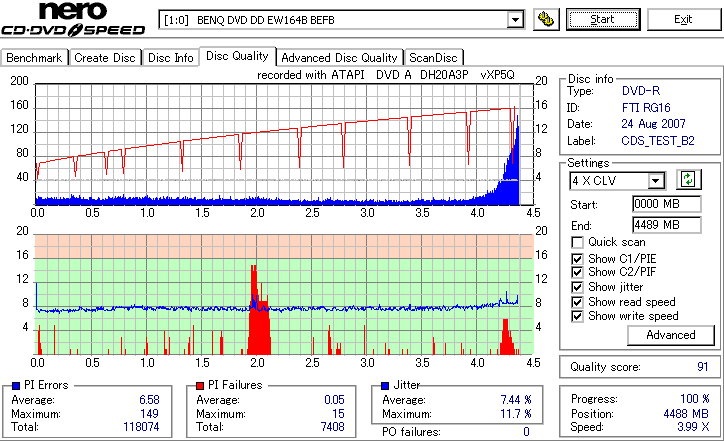Click the End position input field
Image resolution: width=724 pixels, height=441 pixels.
(666, 225)
